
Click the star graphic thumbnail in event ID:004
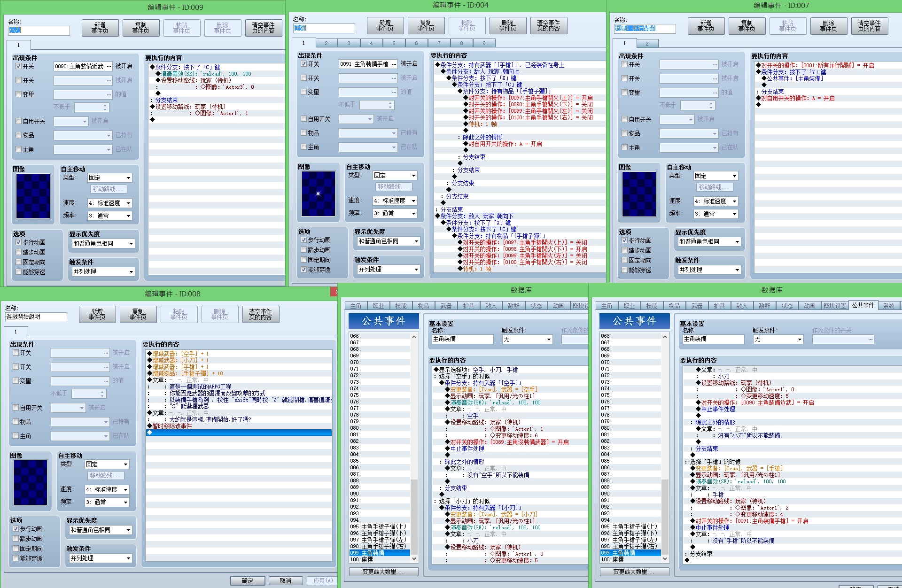click(318, 193)
